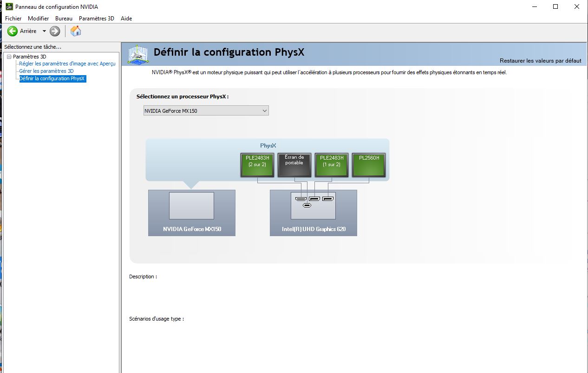This screenshot has width=588, height=373.
Task: Click the Arrière button label
Action: pyautogui.click(x=28, y=31)
